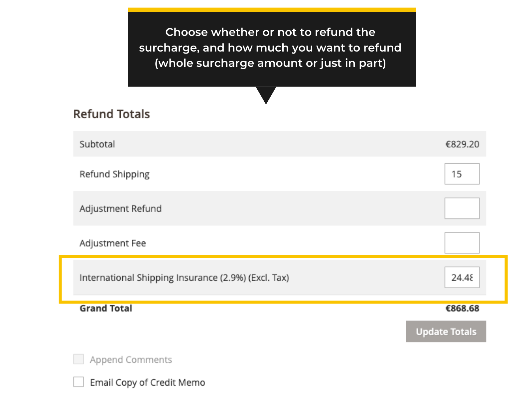532x399 pixels.
Task: Click the Refund Shipping amount field
Action: (462, 174)
